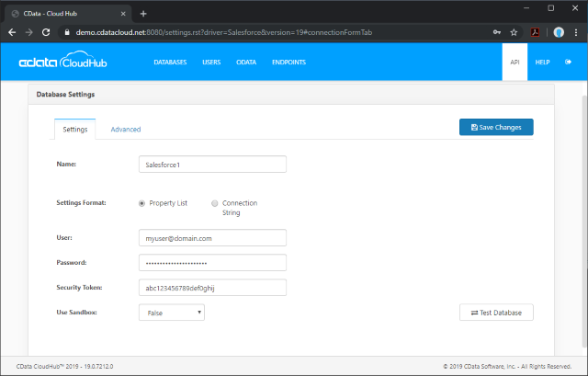Click the CData - Cloud Hub browser tab
This screenshot has width=588, height=376.
68,14
